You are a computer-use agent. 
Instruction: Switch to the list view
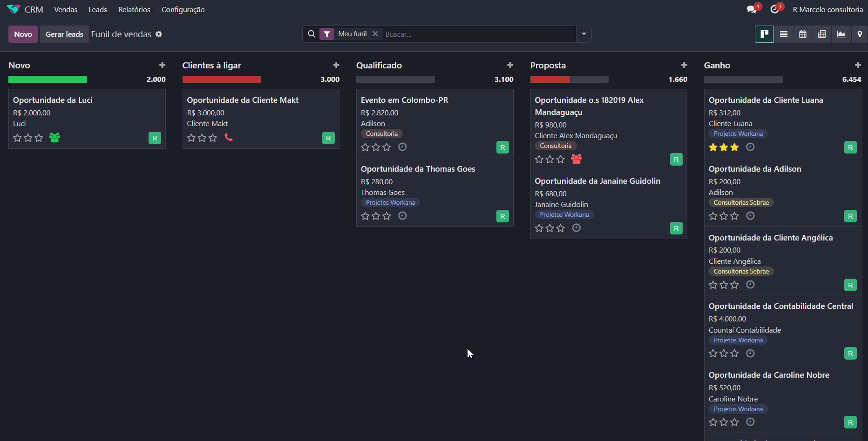(784, 34)
